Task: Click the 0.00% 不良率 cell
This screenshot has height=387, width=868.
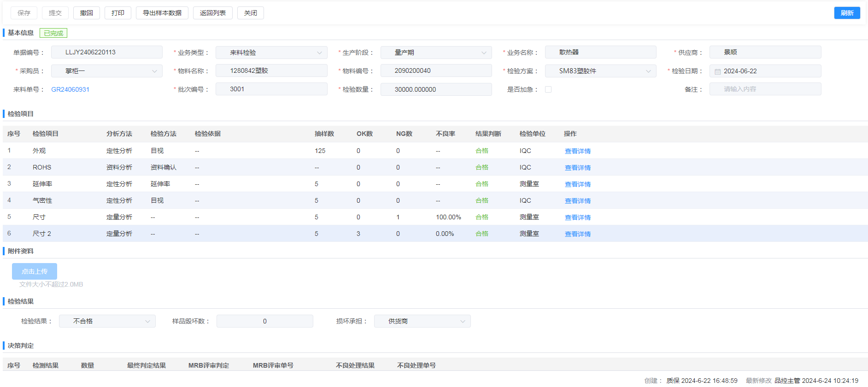Action: [x=445, y=234]
